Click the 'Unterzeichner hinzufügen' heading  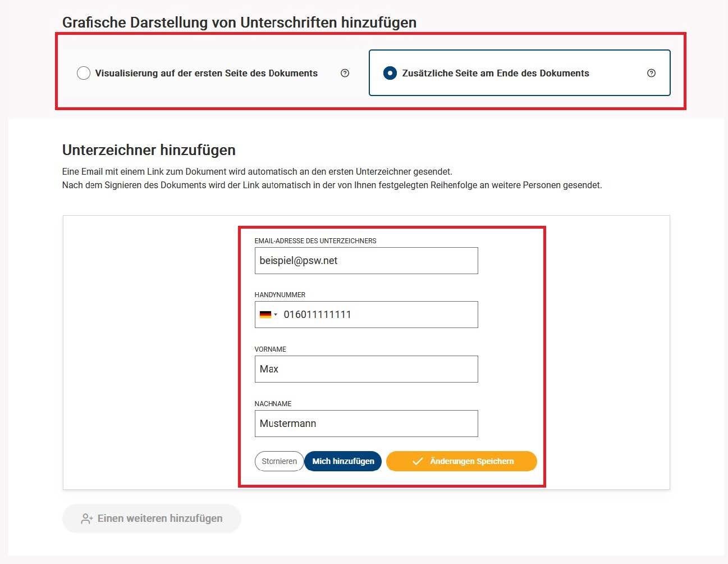coord(149,150)
